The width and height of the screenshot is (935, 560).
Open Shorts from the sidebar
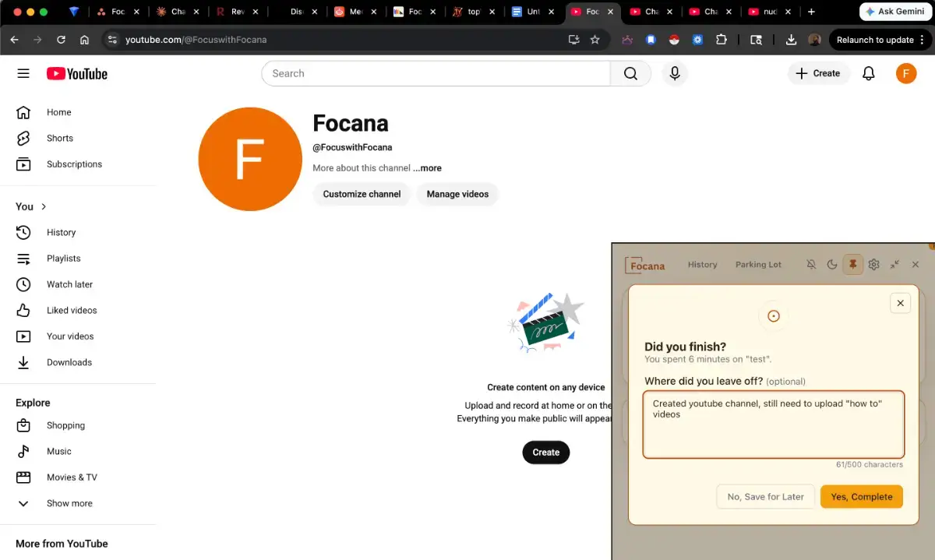pyautogui.click(x=59, y=138)
